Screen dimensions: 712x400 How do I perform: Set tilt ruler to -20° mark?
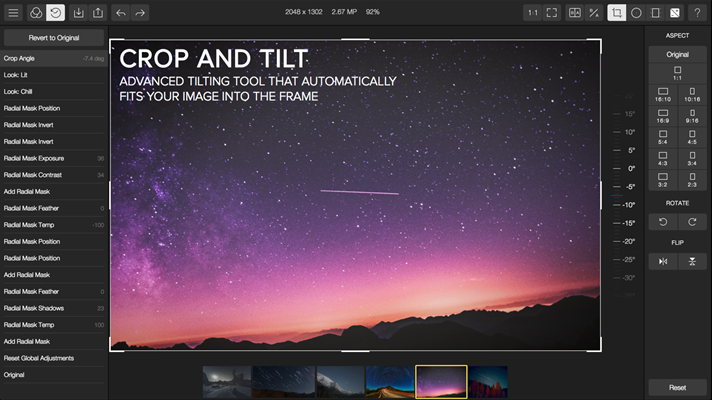pos(624,241)
